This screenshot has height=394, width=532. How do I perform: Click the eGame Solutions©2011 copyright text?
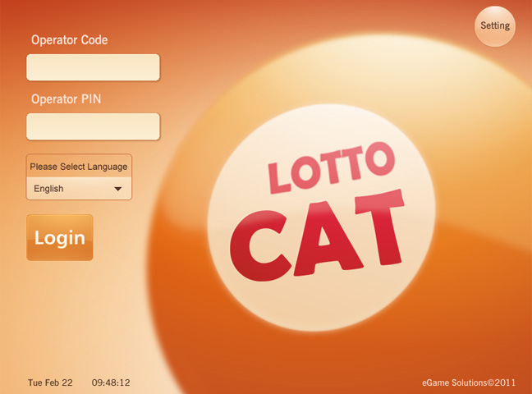pyautogui.click(x=469, y=383)
